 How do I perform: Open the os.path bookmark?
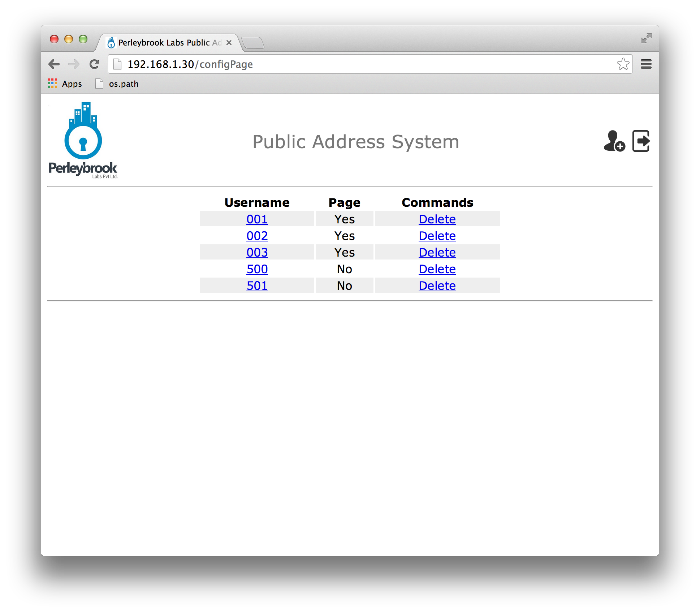[117, 84]
